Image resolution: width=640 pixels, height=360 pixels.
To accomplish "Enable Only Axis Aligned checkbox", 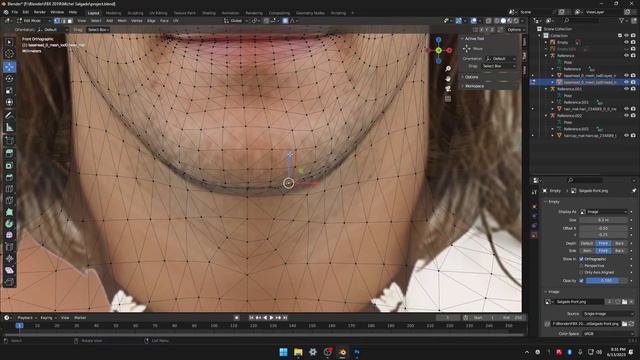I will pos(582,272).
